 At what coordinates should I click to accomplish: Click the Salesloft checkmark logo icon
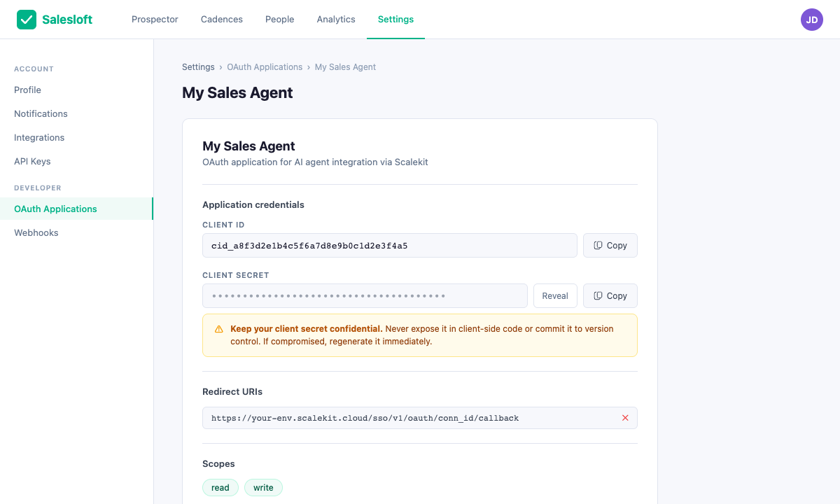pos(27,20)
